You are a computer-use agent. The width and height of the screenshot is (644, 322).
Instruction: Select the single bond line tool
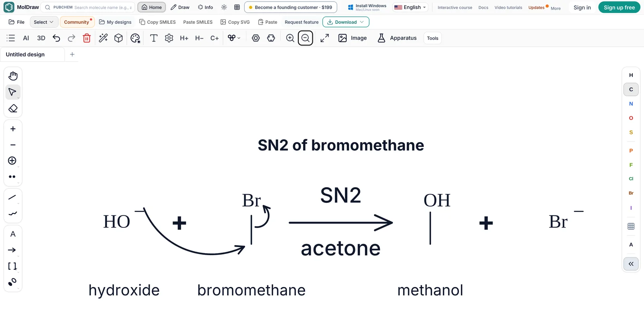[x=13, y=197]
